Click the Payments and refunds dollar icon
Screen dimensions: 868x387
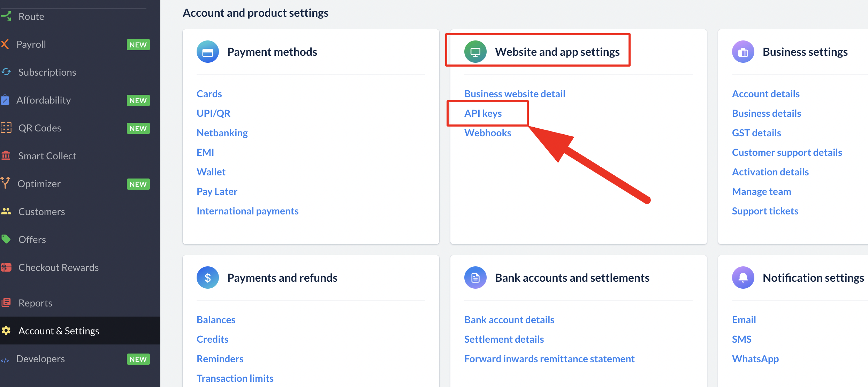(207, 278)
